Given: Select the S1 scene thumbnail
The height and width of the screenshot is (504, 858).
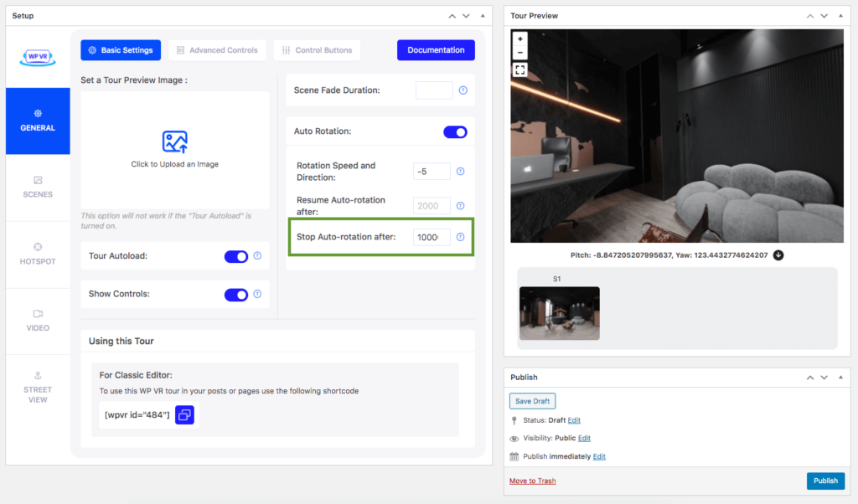Looking at the screenshot, I should click(x=559, y=313).
